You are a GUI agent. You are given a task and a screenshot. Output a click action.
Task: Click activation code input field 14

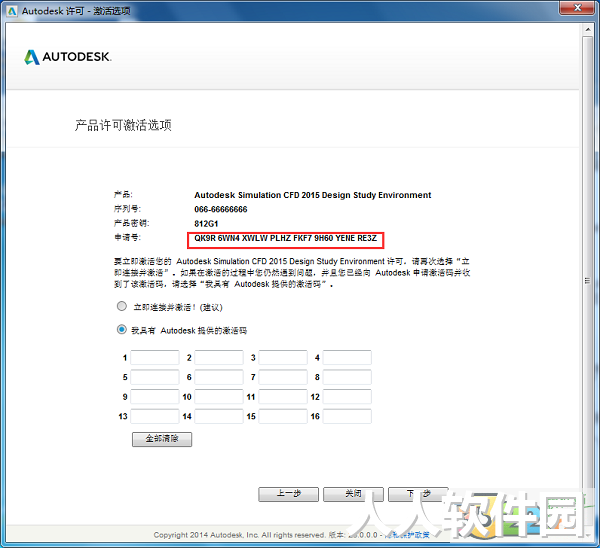(x=219, y=416)
